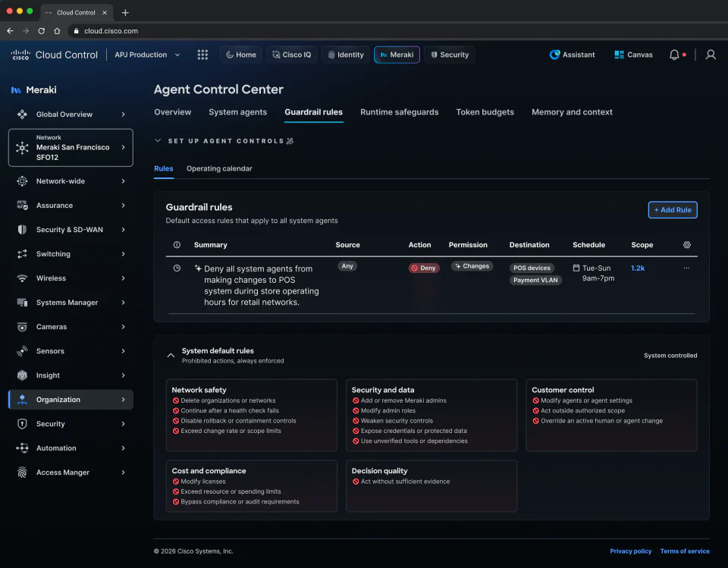The height and width of the screenshot is (568, 728).
Task: Click the POS devices destination tag
Action: click(532, 268)
